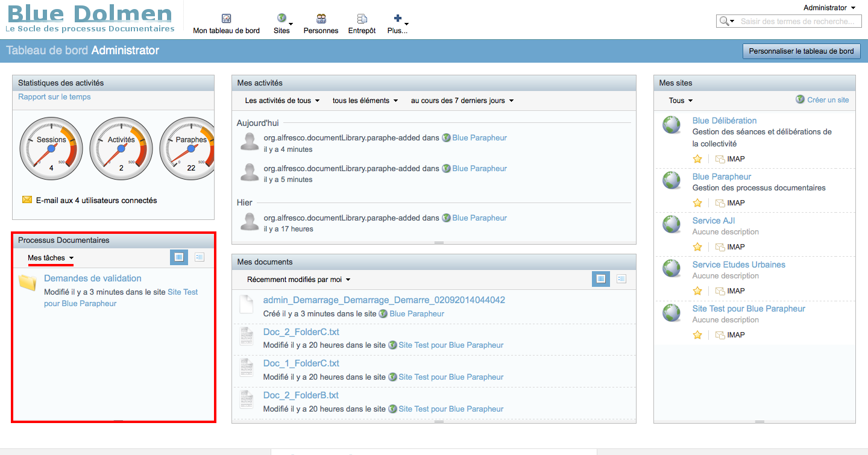Open Doc_2_FolderC.txt document
Image resolution: width=868 pixels, height=455 pixels.
click(301, 332)
